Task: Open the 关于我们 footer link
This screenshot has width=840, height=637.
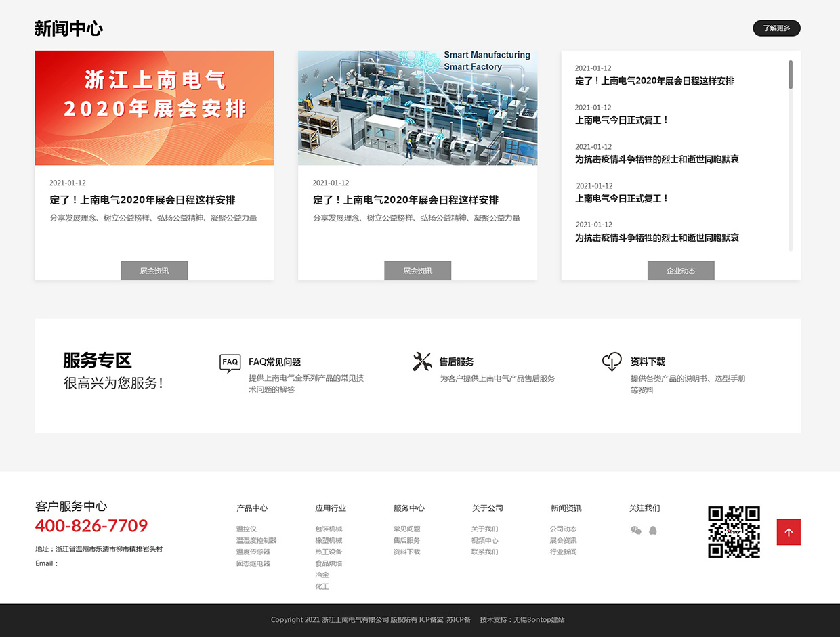Action: click(x=484, y=529)
